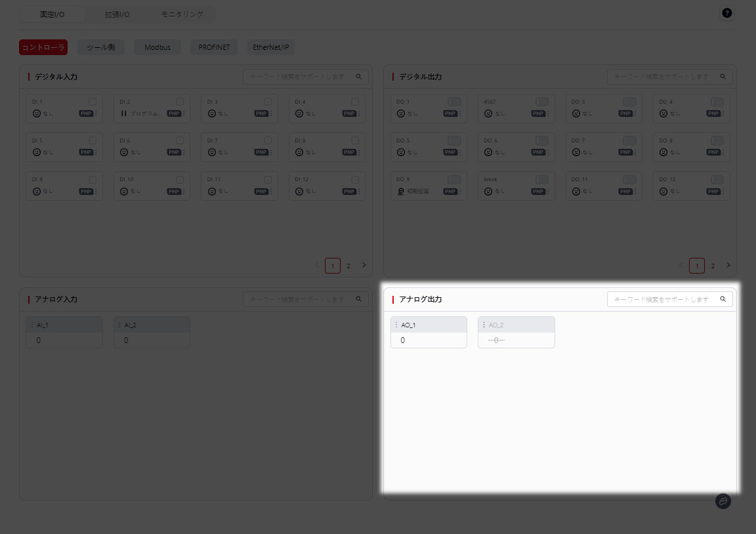This screenshot has height=534, width=756.
Task: Open the help question mark icon
Action: tap(726, 14)
